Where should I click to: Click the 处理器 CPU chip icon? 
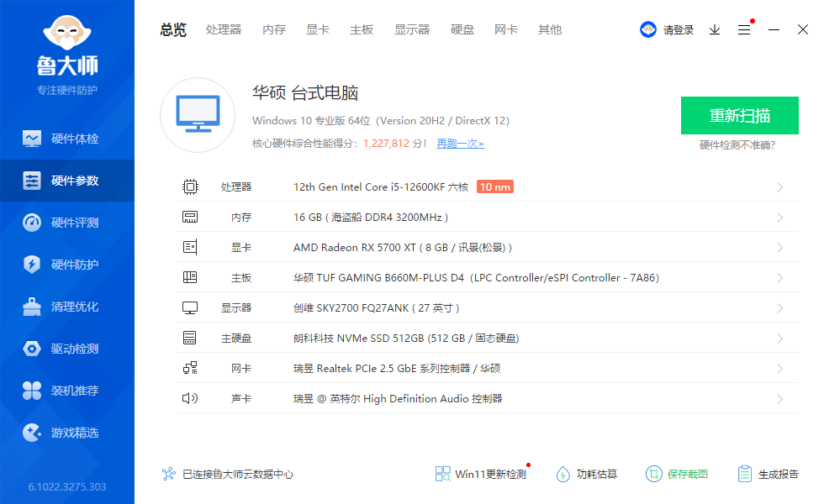tap(190, 186)
